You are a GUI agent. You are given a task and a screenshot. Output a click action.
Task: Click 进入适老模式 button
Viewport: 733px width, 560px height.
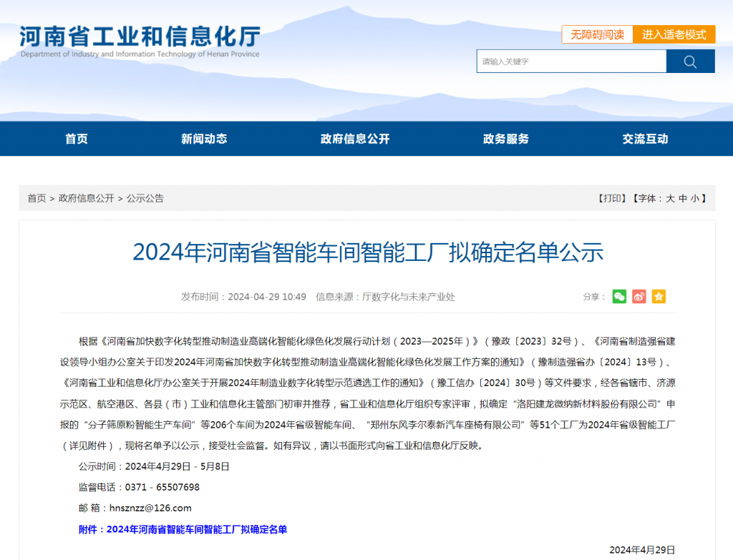(674, 34)
